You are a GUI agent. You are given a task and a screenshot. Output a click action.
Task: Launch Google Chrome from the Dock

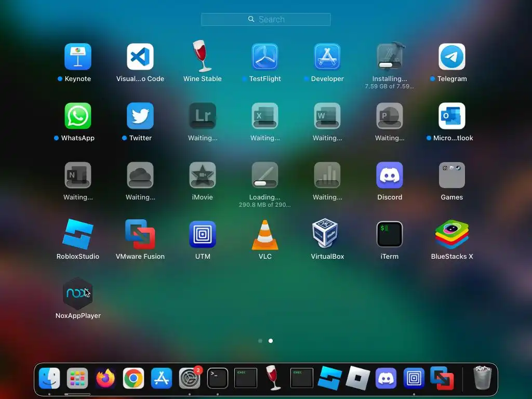click(134, 378)
